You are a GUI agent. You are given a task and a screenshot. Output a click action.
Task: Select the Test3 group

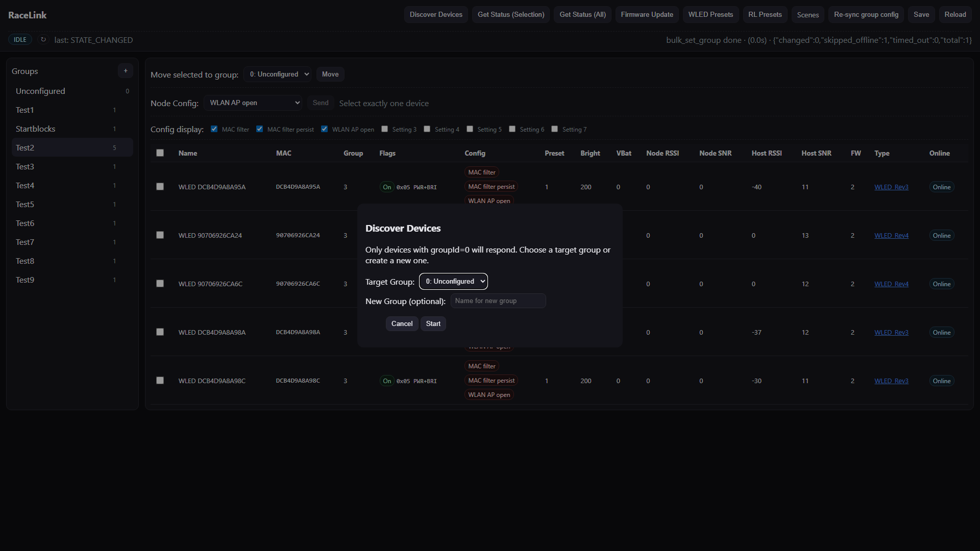click(x=72, y=166)
